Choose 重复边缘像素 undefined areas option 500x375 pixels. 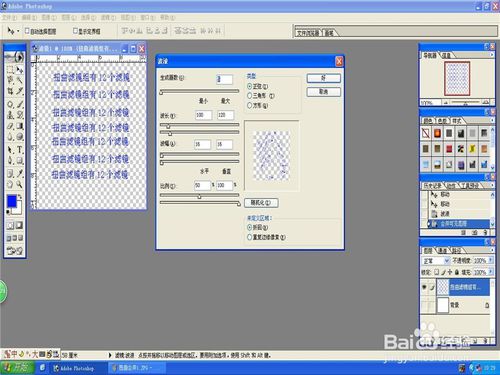pyautogui.click(x=249, y=237)
